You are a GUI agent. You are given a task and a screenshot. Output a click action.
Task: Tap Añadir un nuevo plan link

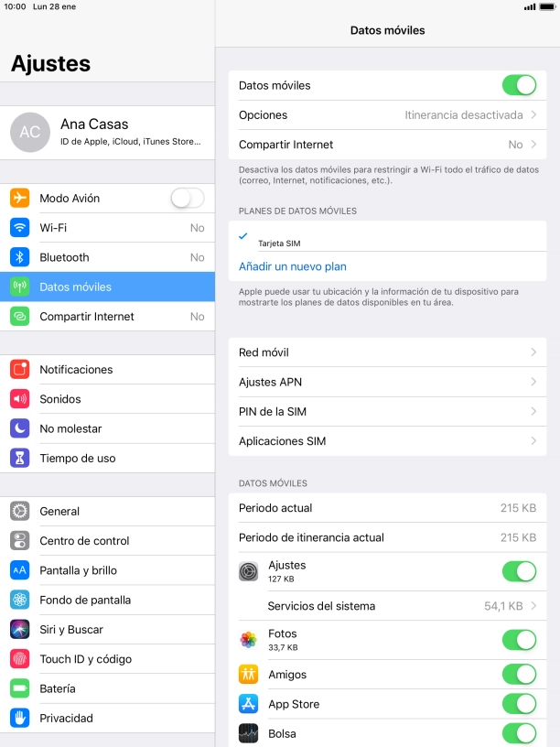tap(293, 266)
